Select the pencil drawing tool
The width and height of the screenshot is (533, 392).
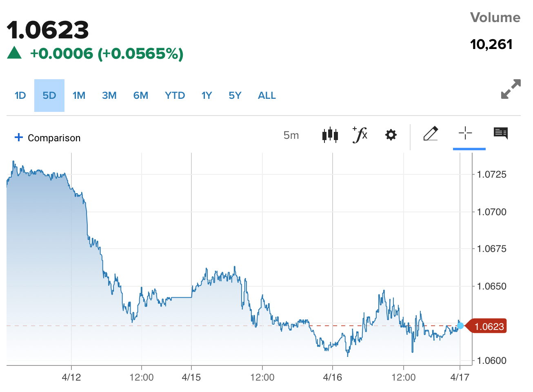click(431, 134)
